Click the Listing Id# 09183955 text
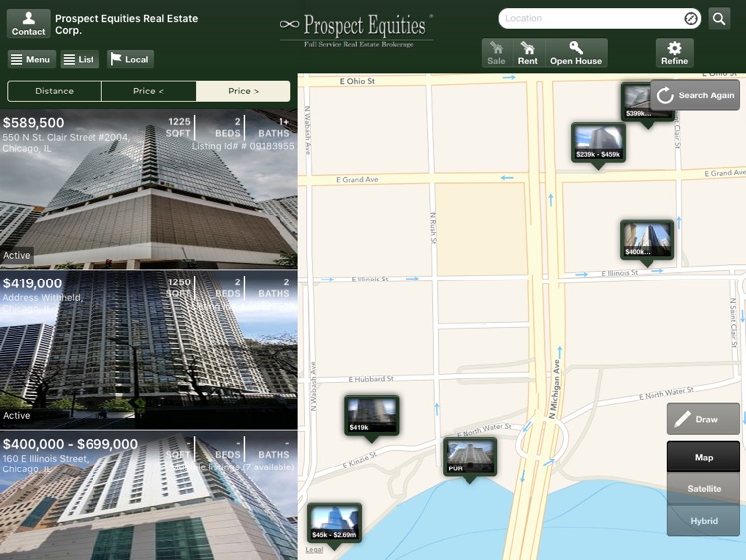 243,146
